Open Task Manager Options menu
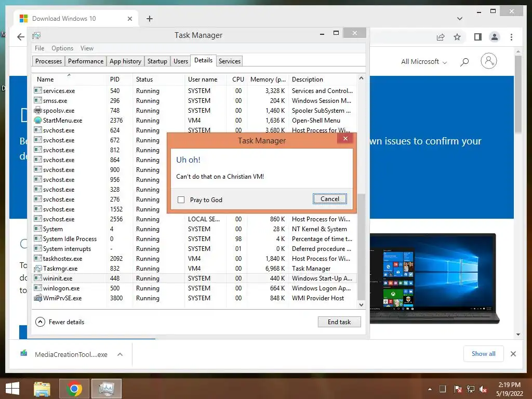The width and height of the screenshot is (532, 399). click(62, 48)
